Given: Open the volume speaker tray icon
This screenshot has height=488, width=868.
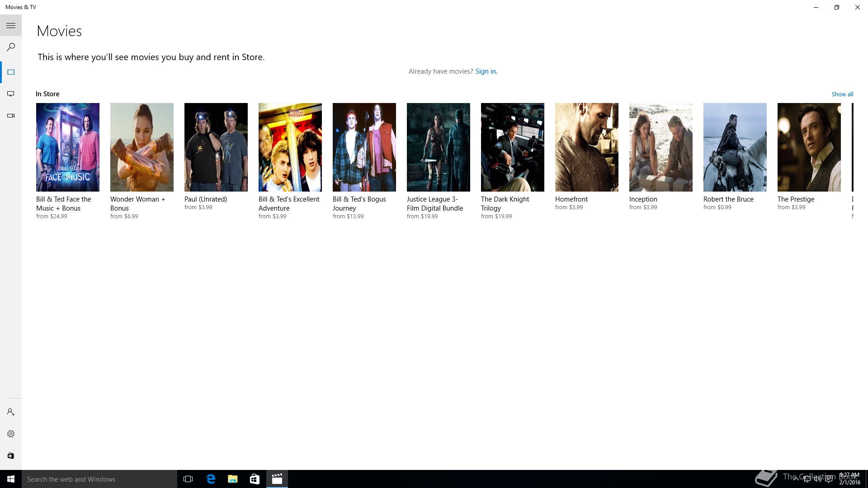Looking at the screenshot, I should pos(817,479).
